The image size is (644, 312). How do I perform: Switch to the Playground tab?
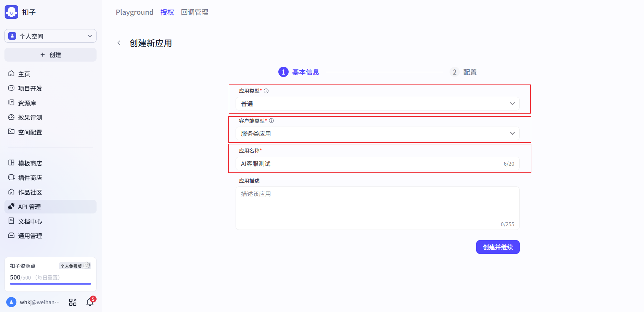coord(135,12)
